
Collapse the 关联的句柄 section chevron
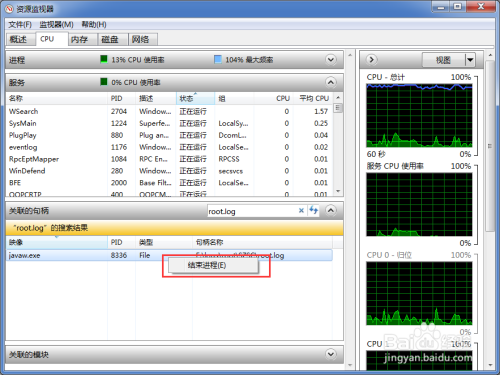click(x=331, y=210)
